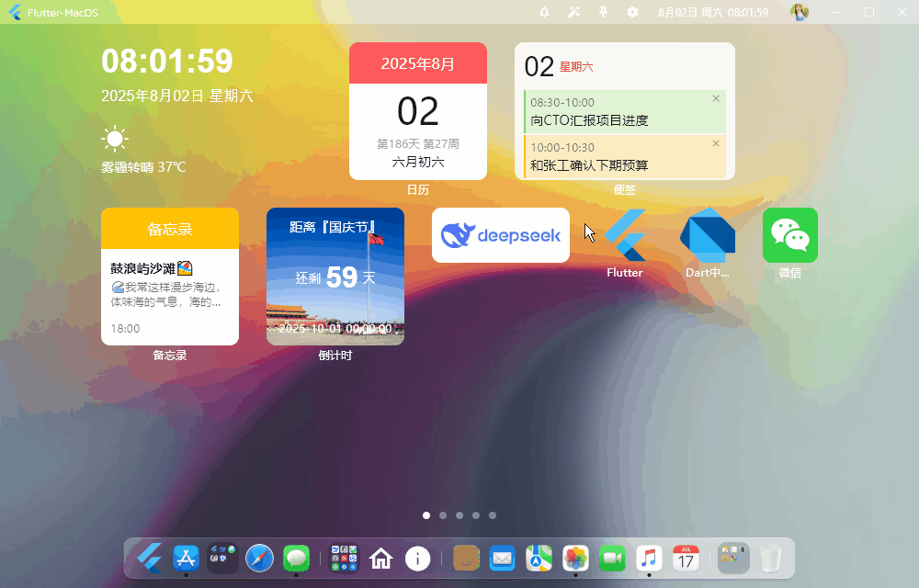This screenshot has width=919, height=588.
Task: Dismiss the 08:30-10:00 CTO report note
Action: 716,98
